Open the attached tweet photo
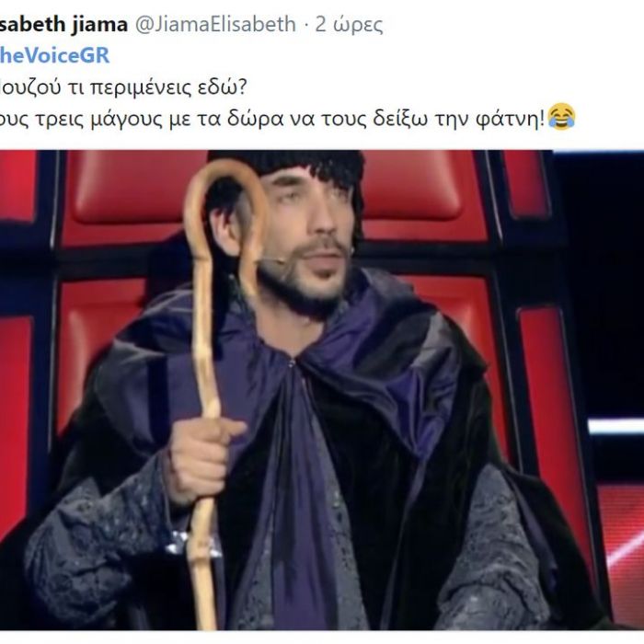The image size is (644, 644). click(x=322, y=390)
